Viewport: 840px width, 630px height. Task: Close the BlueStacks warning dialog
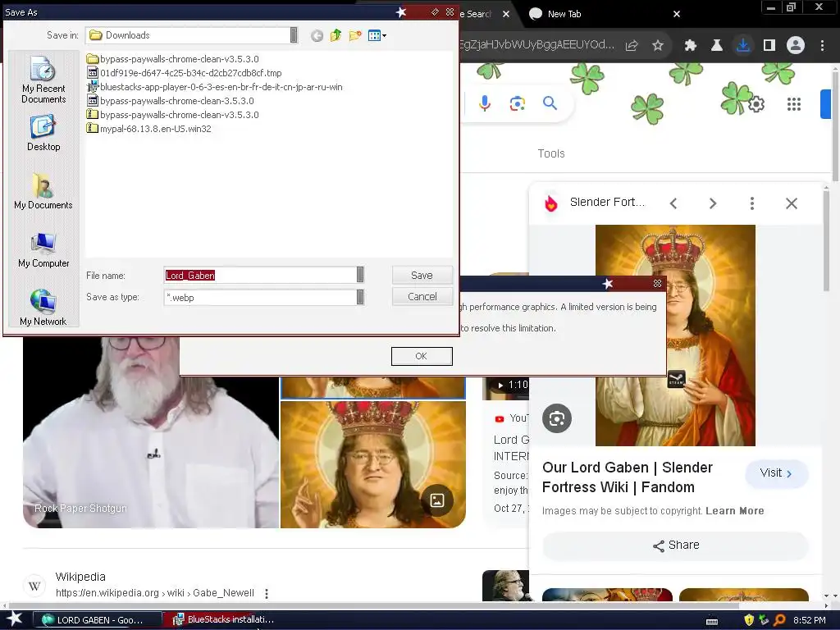click(x=657, y=283)
